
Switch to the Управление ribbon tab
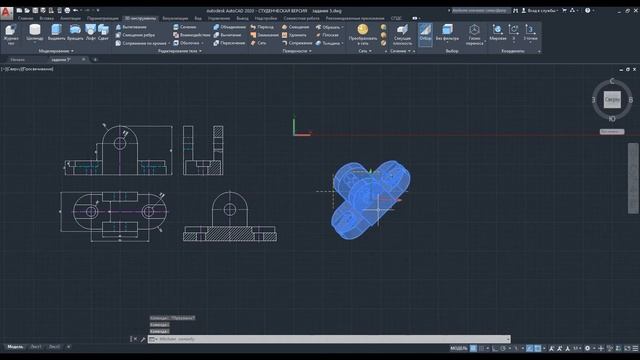pos(219,18)
